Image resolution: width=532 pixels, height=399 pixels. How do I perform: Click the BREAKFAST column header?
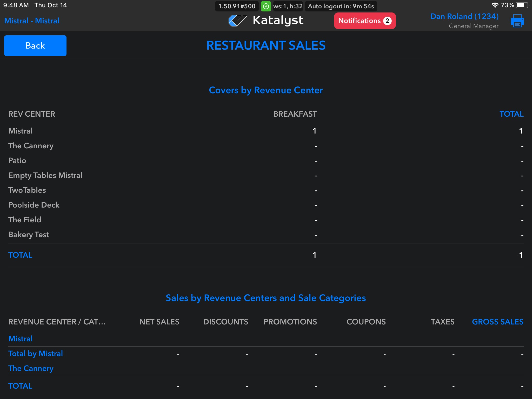click(x=295, y=114)
